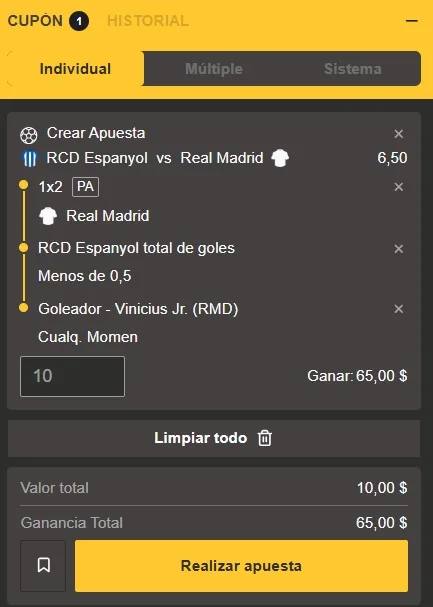Remove the 1x2 Real Madrid selection
The width and height of the screenshot is (433, 607).
[x=399, y=187]
